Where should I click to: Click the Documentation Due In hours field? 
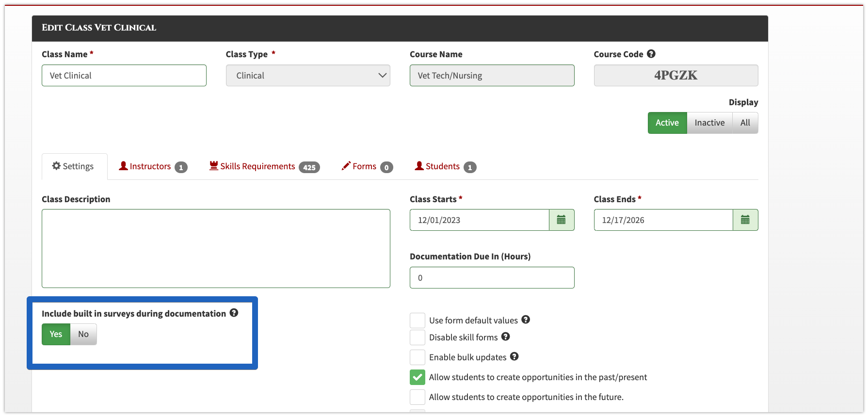coord(492,278)
